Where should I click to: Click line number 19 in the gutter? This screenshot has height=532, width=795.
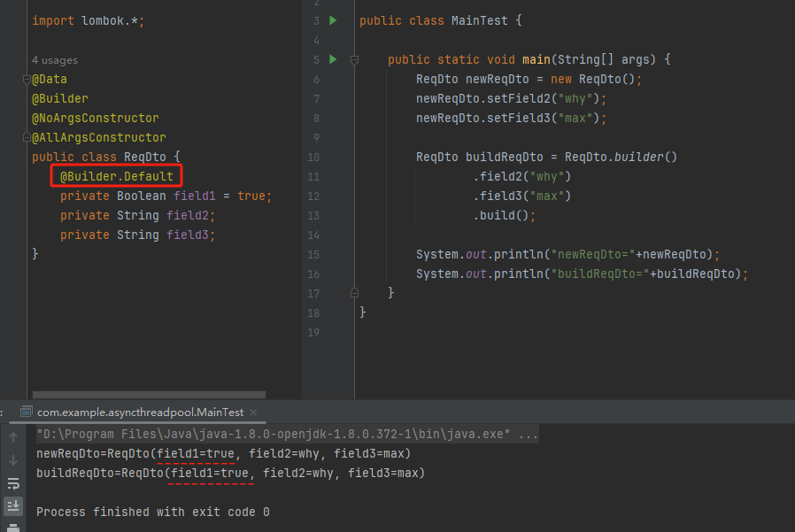(x=313, y=333)
